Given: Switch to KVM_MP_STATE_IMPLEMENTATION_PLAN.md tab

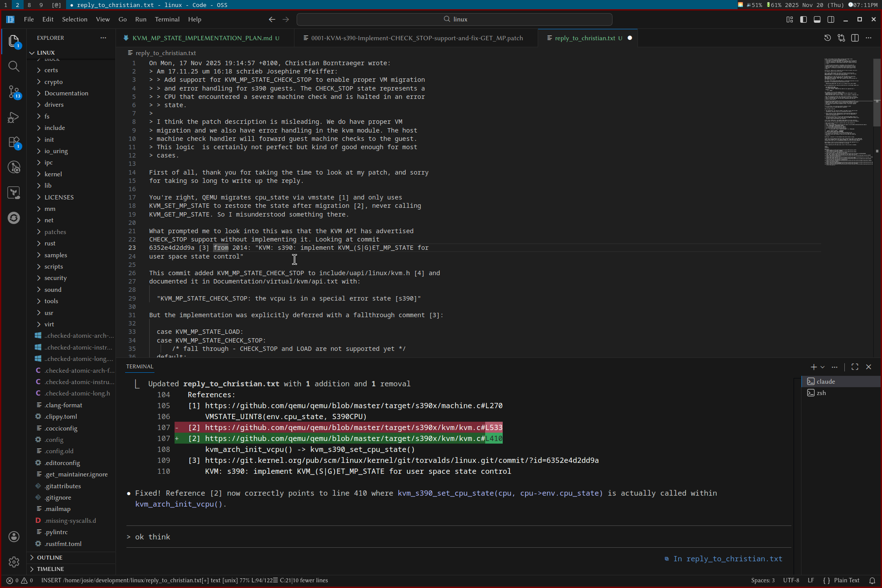Looking at the screenshot, I should 202,38.
